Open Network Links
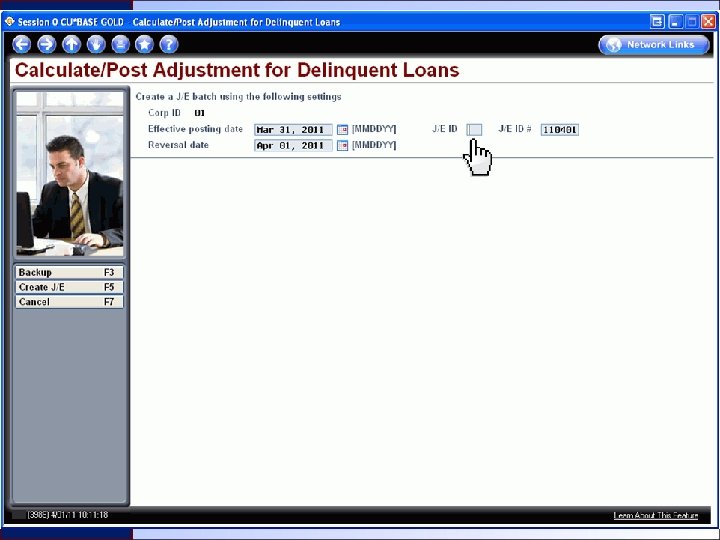Screen dimensions: 720x540 point(654,45)
